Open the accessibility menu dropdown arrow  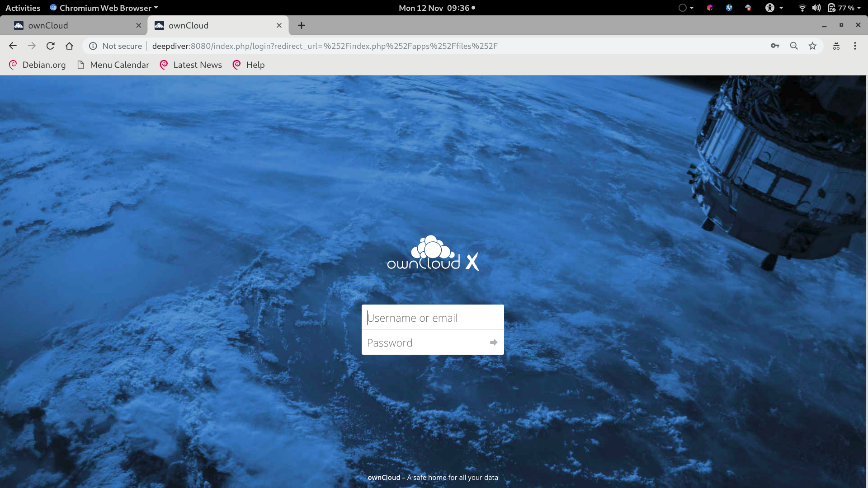pyautogui.click(x=781, y=8)
